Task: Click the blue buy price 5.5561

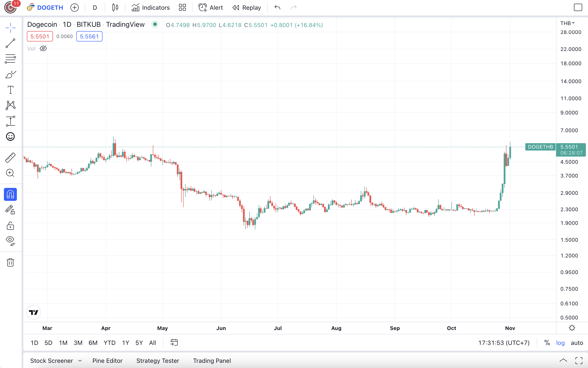Action: [89, 36]
